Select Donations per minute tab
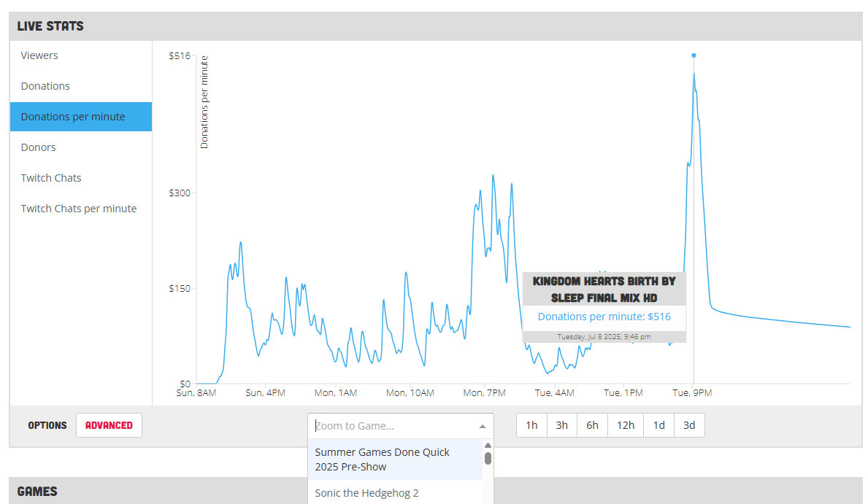 81,117
